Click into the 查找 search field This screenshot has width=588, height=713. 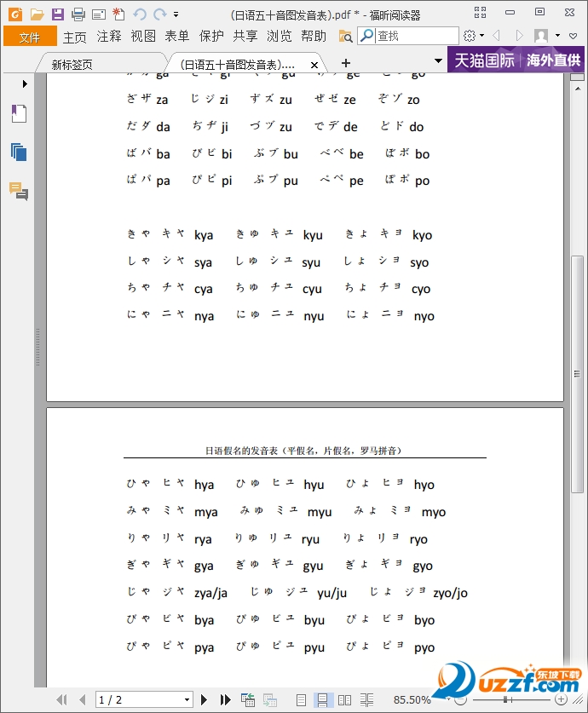(x=416, y=36)
